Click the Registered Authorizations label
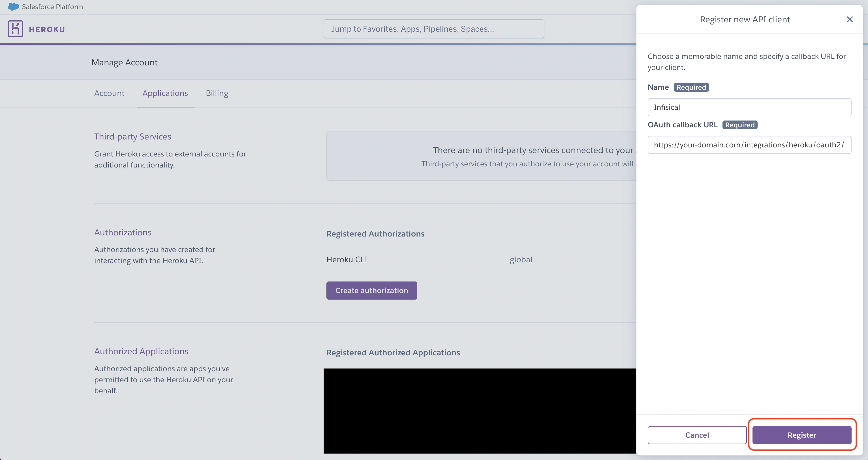868x460 pixels. click(375, 233)
